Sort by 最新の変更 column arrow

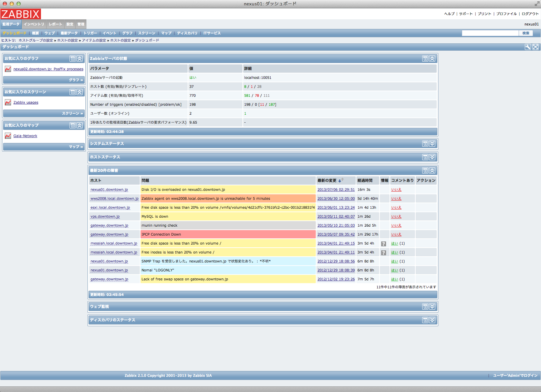[x=341, y=180]
